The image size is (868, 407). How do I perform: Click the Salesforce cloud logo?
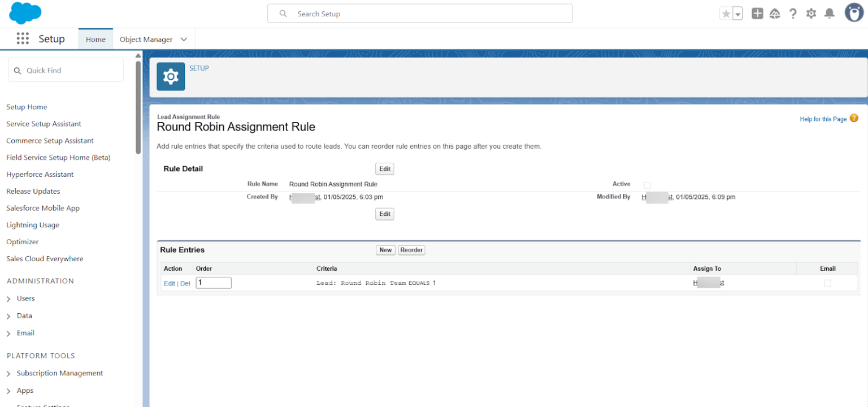24,12
